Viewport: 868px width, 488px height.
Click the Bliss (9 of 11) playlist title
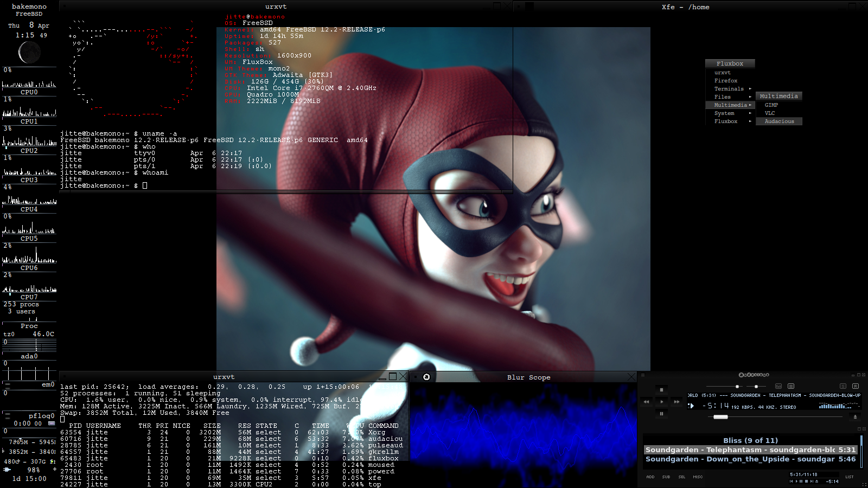pyautogui.click(x=751, y=440)
